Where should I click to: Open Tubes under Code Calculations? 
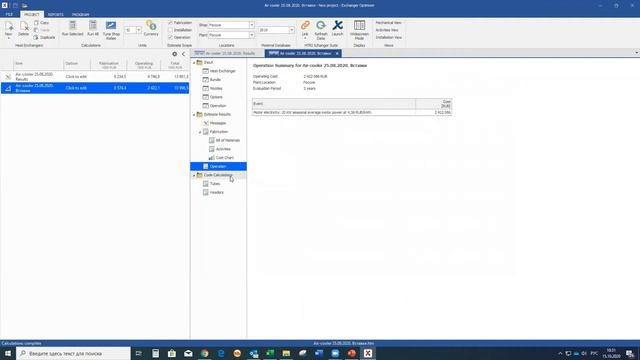pos(215,184)
